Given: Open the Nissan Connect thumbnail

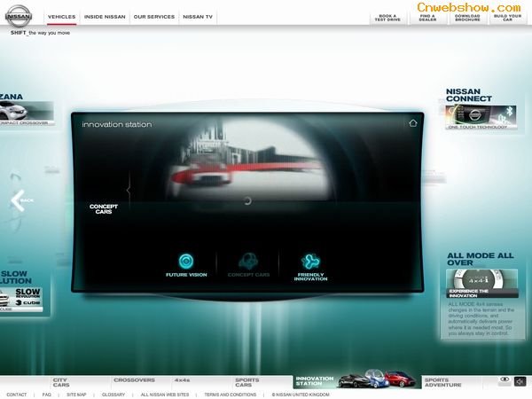Looking at the screenshot, I should 481,117.
